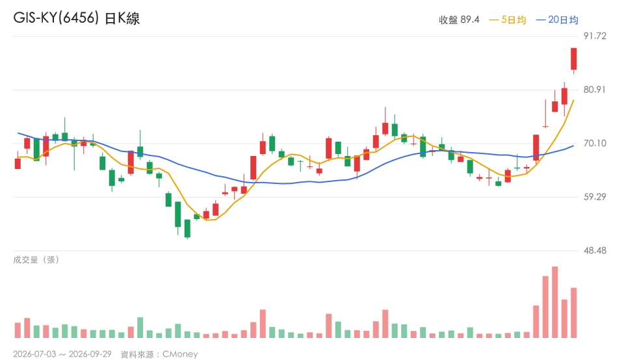Viewport: 624px width, 364px height.
Task: Click the 91.72 price axis label
Action: (595, 36)
